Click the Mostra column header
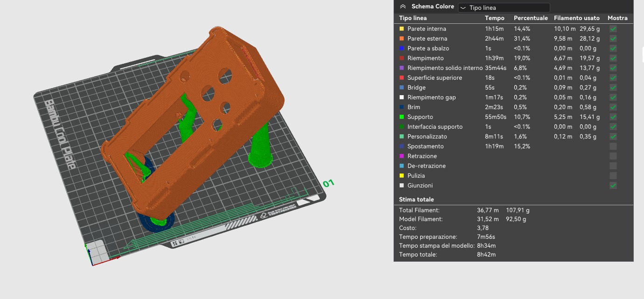This screenshot has height=299, width=644. point(617,18)
